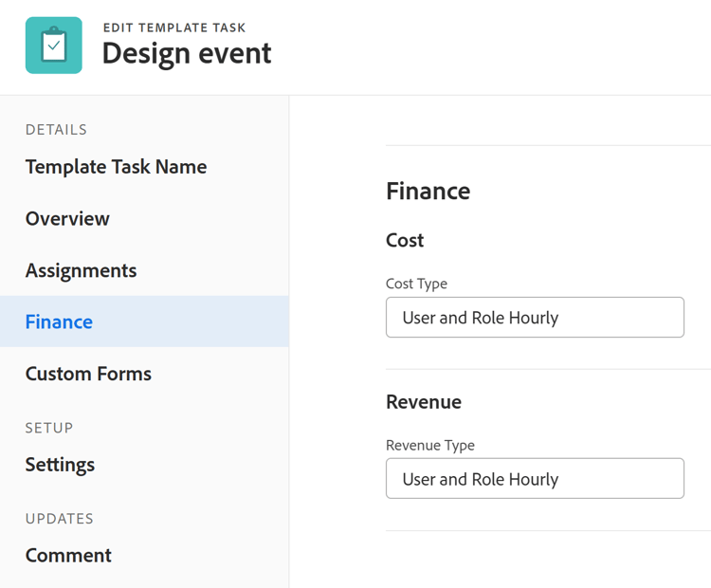Click the Design event title

pyautogui.click(x=187, y=54)
